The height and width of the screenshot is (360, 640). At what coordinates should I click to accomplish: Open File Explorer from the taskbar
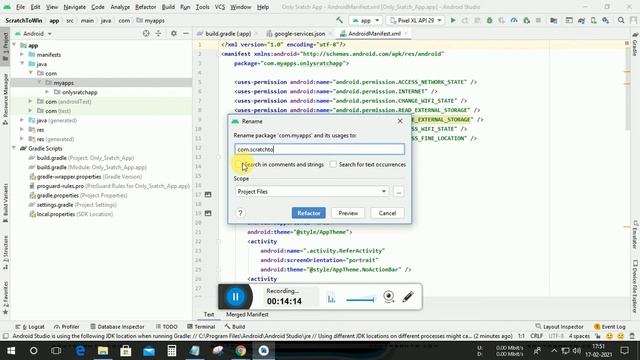(103, 351)
